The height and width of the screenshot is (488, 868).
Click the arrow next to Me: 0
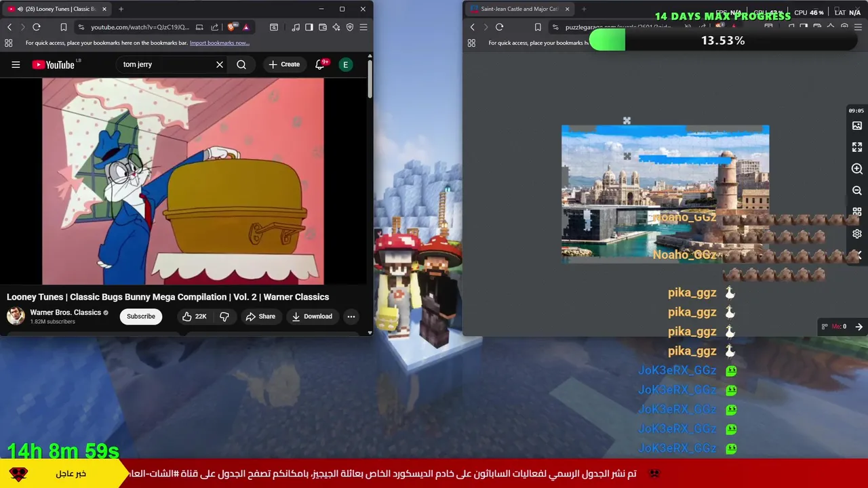(x=859, y=327)
